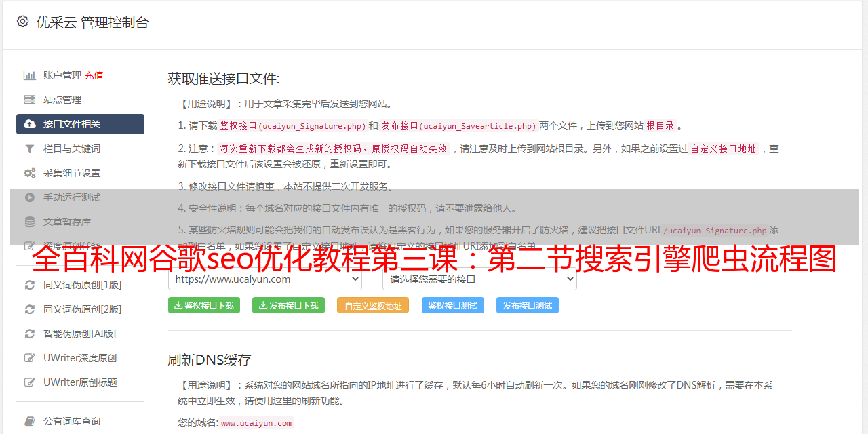868x434 pixels.
Task: Click the orange 自定义鉴权地址 button
Action: (x=373, y=305)
